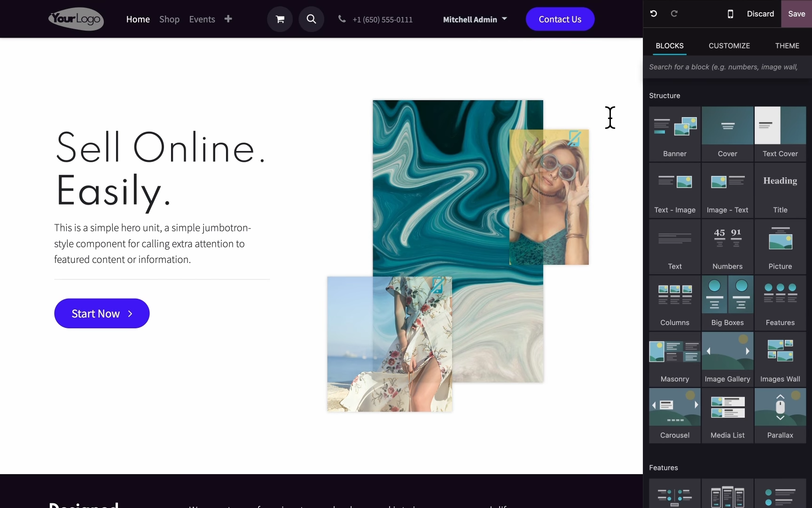The height and width of the screenshot is (508, 812).
Task: Switch to the BLOCKS tab
Action: (670, 46)
